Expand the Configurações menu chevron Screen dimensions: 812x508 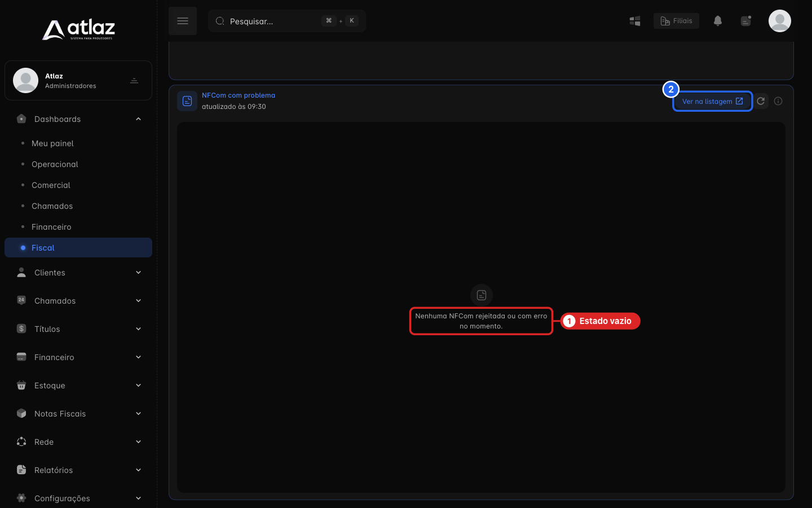click(x=138, y=498)
